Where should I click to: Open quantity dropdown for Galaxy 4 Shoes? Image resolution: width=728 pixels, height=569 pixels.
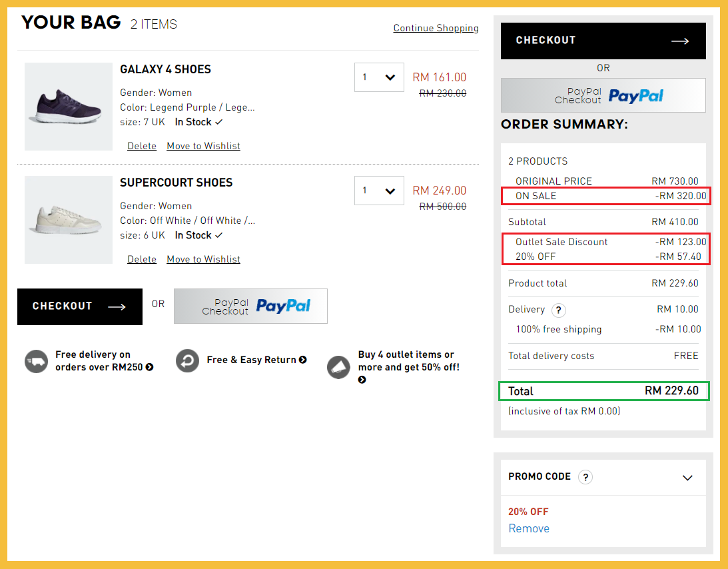pos(379,77)
